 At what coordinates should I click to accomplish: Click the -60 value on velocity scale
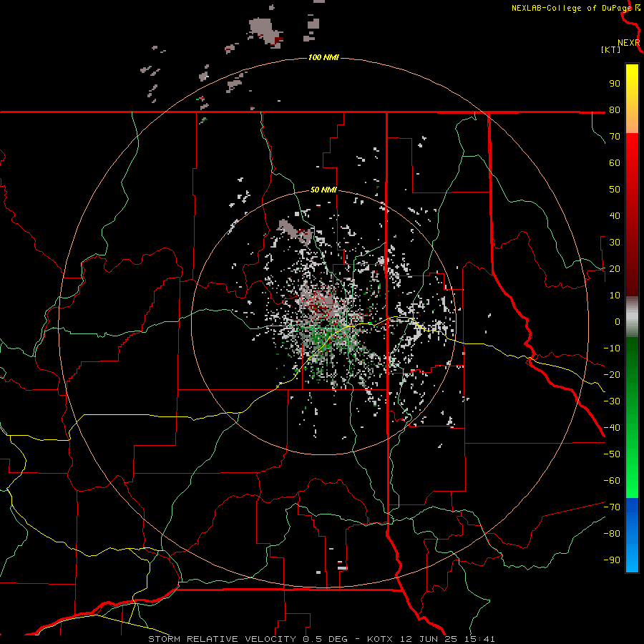tap(612, 481)
